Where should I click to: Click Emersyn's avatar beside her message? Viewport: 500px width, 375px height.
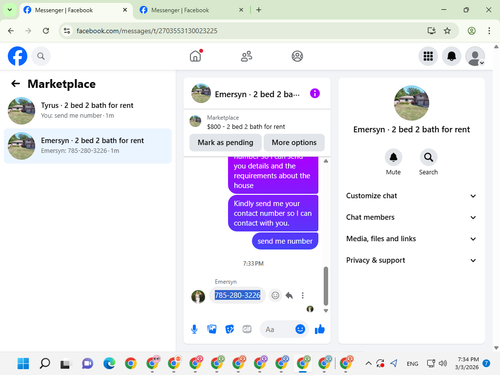(x=198, y=296)
